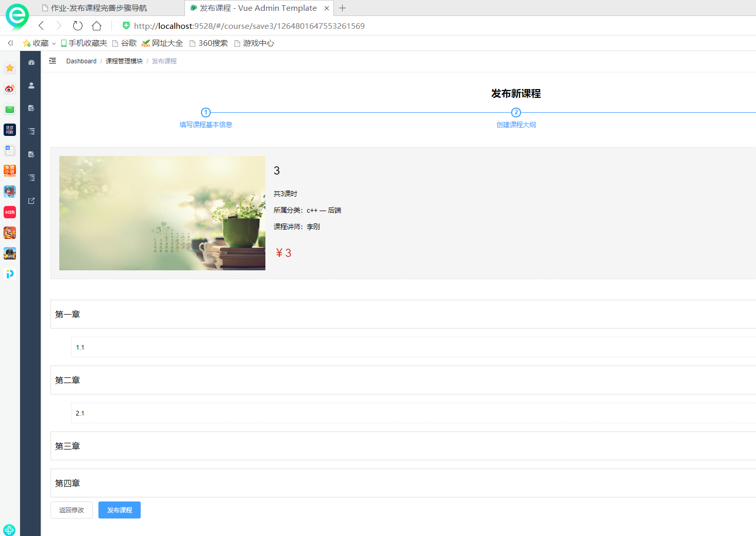Click the first list-style menu icon in sidebar
The width and height of the screenshot is (756, 536).
pyautogui.click(x=31, y=131)
